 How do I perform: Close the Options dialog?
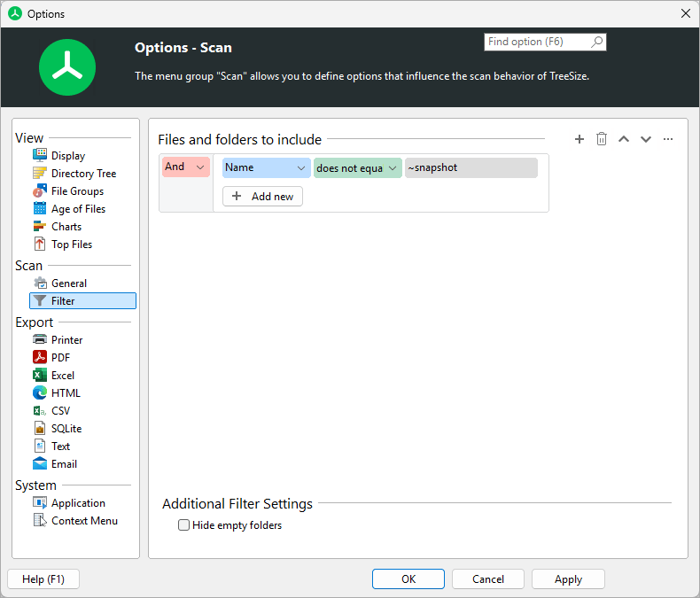click(x=686, y=13)
